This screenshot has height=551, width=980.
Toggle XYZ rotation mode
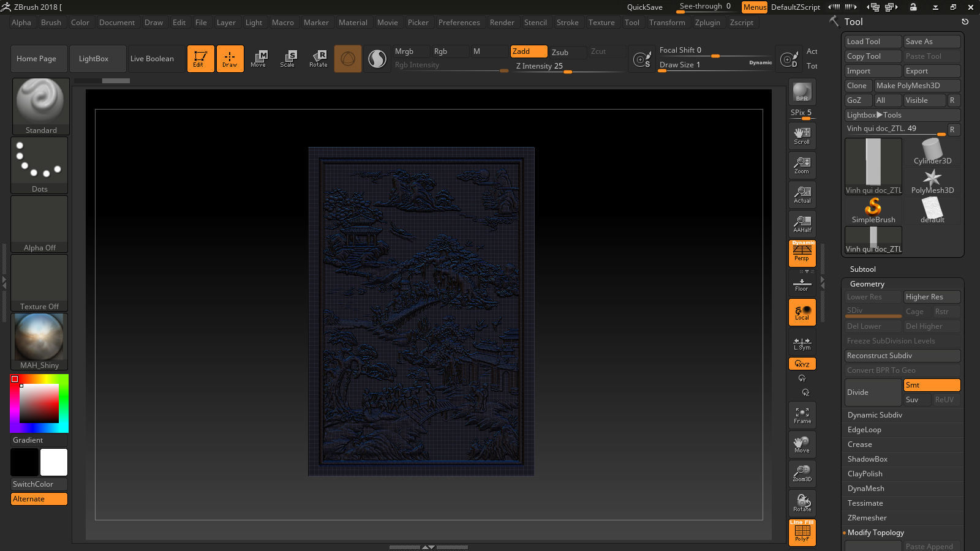tap(802, 364)
